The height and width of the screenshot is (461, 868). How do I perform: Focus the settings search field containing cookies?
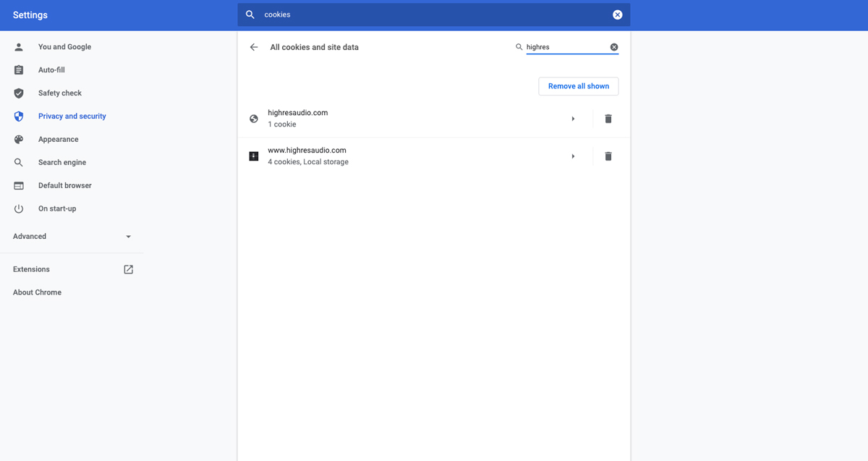coord(434,14)
